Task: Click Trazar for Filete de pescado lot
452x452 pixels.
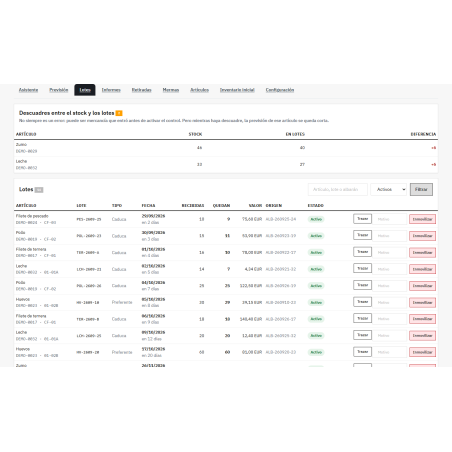Action: click(x=362, y=219)
